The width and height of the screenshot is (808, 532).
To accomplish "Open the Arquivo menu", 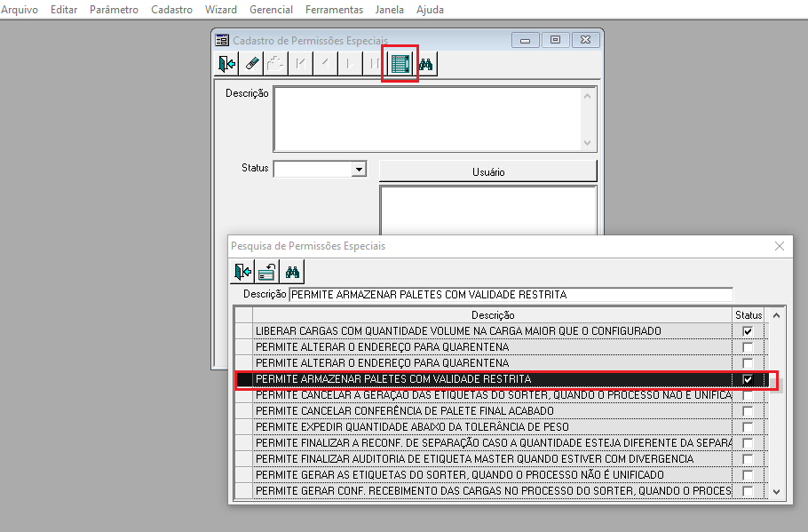I will click(20, 10).
